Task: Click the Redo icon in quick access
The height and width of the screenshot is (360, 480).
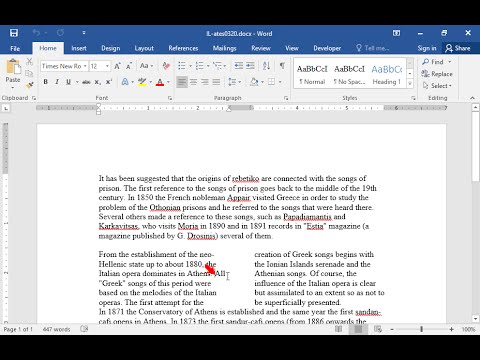Action: [x=60, y=33]
